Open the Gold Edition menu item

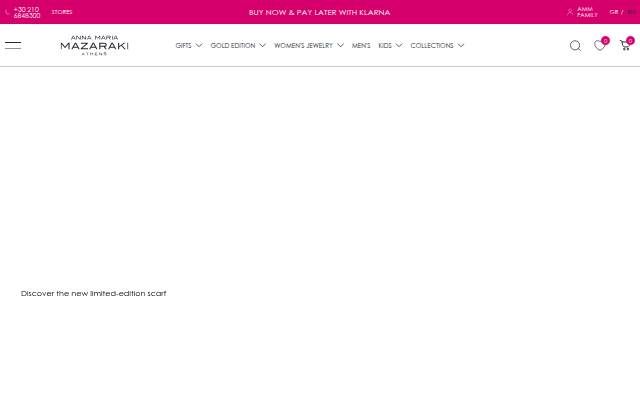(233, 45)
